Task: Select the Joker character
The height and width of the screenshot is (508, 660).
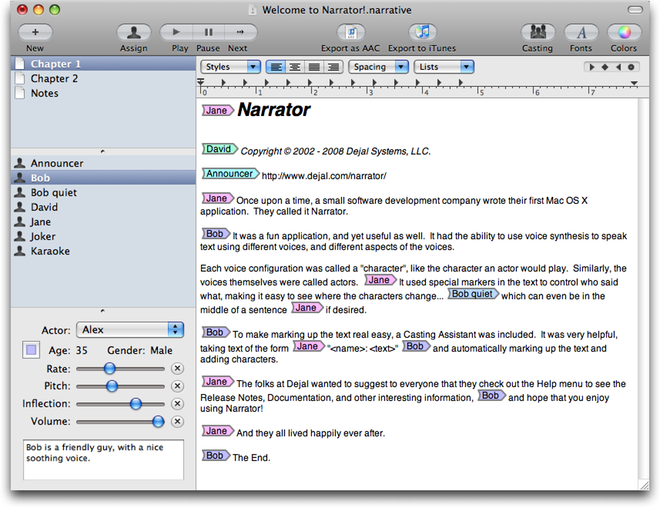Action: 103,237
